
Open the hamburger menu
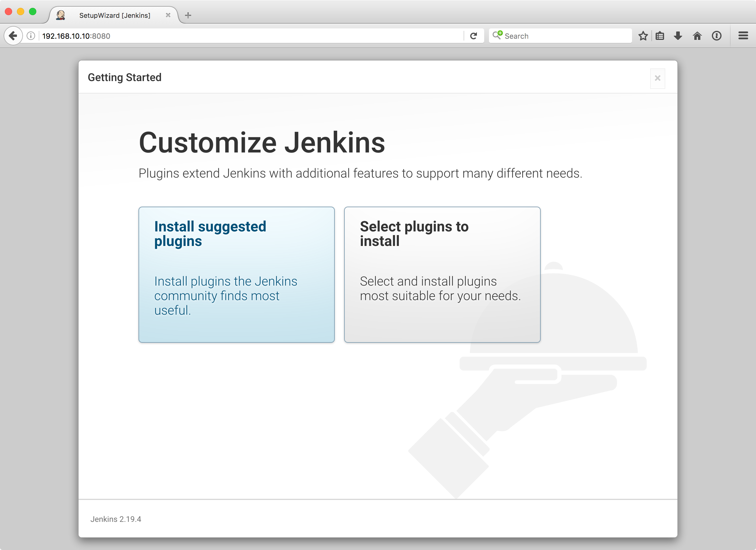pyautogui.click(x=743, y=36)
